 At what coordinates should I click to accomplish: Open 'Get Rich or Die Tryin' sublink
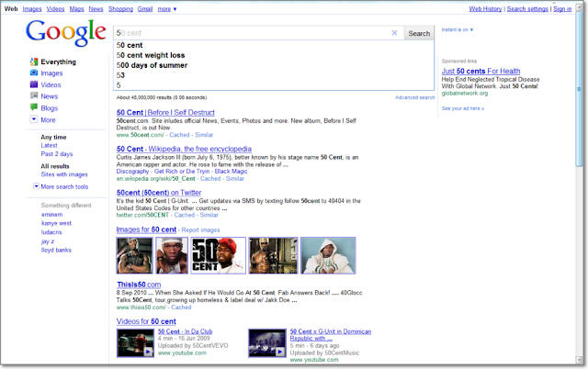182,172
